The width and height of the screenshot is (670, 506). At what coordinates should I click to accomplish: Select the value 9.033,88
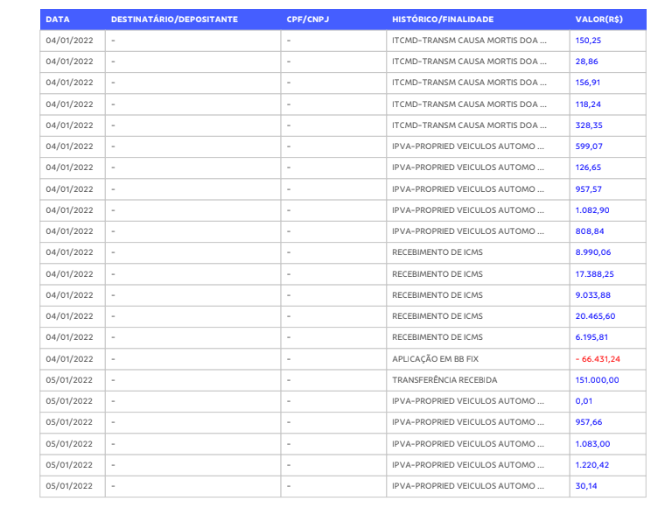point(593,295)
